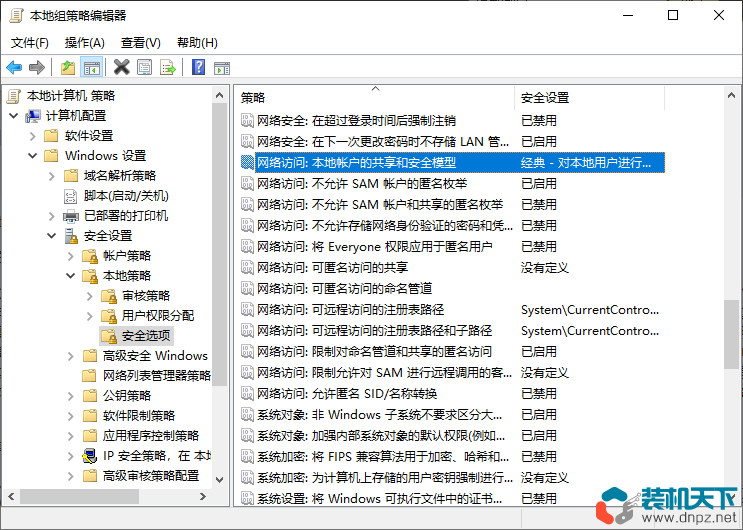Click the policy list vertical scrollbar thumb
The width and height of the screenshot is (743, 530).
click(x=731, y=334)
